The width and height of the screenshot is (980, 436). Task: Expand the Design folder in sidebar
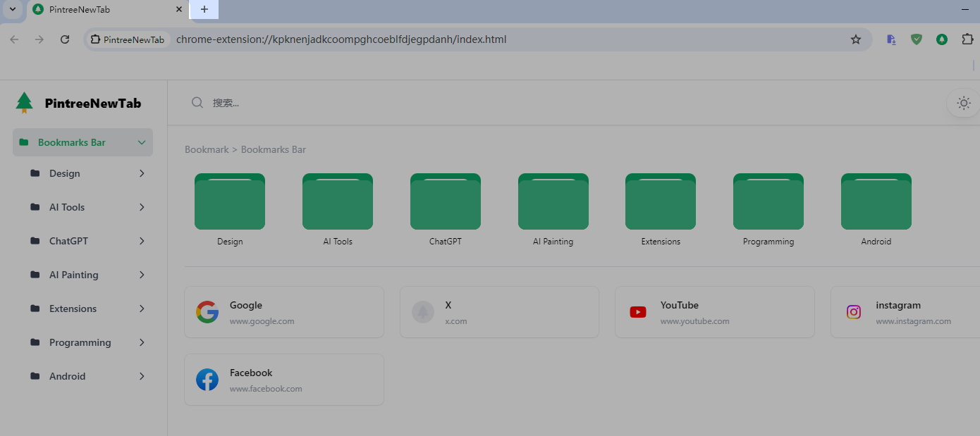(x=142, y=173)
